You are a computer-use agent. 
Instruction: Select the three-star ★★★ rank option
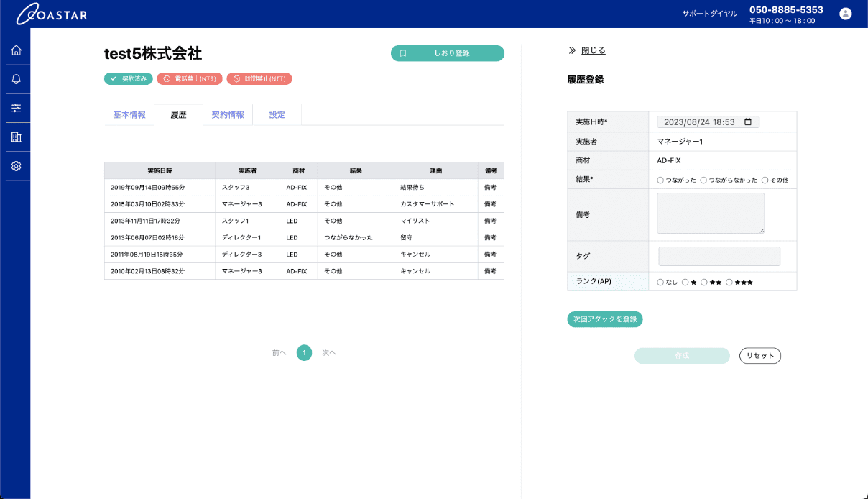[x=729, y=283]
